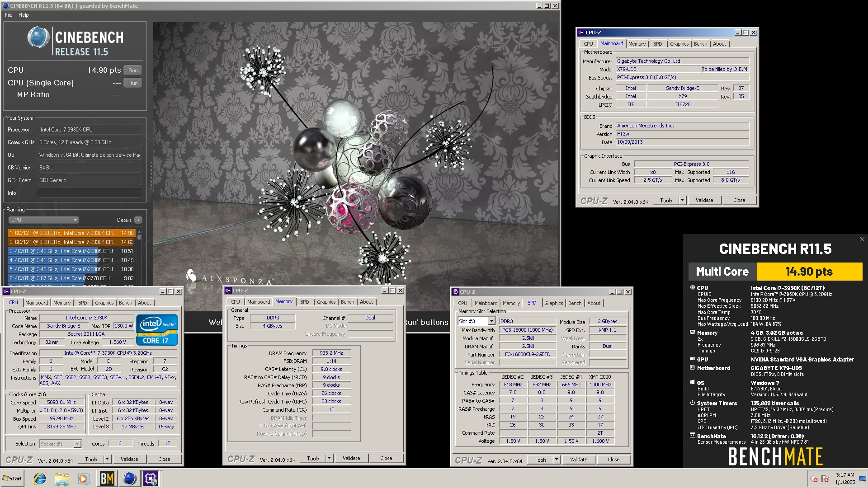Click the Cinebench Info input field
The height and width of the screenshot is (488, 868).
click(x=90, y=193)
